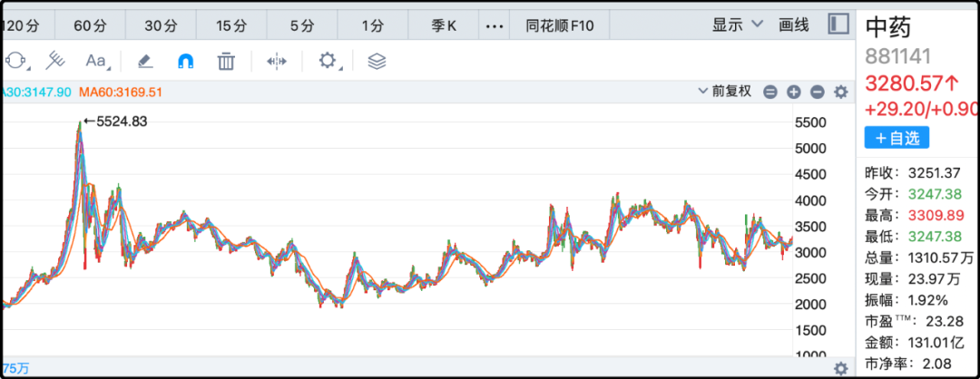Open chart settings gear beside zoom buttons
This screenshot has height=379, width=980.
click(x=840, y=92)
